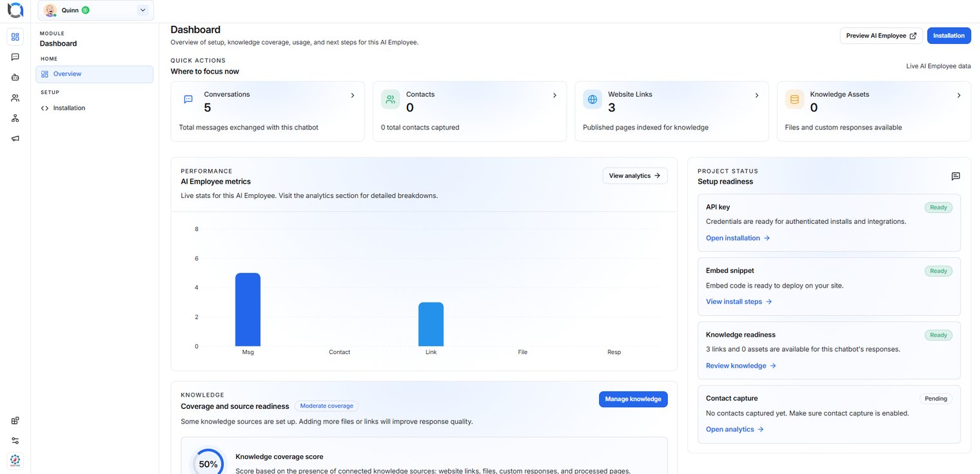Expand the Website Links card chevron
The height and width of the screenshot is (474, 980).
[757, 95]
